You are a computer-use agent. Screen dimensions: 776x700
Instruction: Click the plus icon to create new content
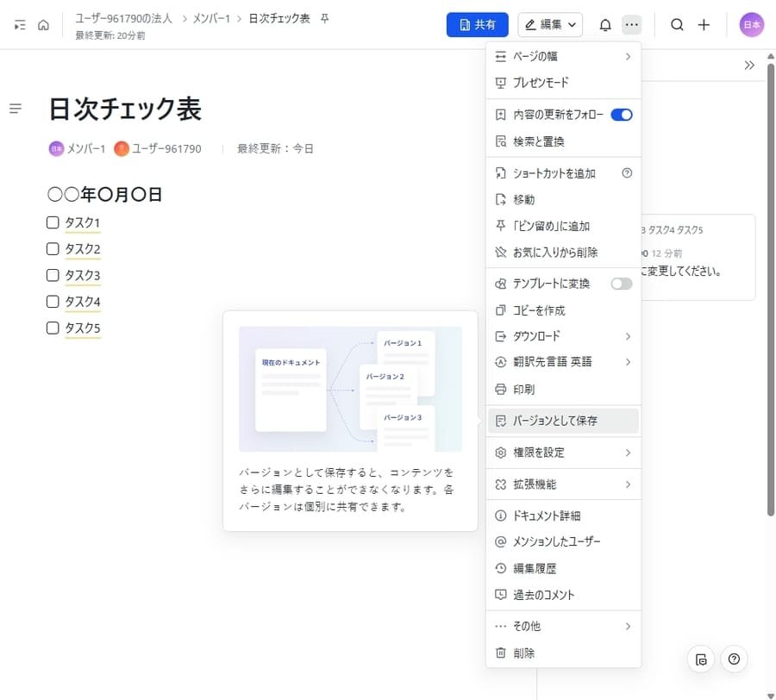point(704,24)
